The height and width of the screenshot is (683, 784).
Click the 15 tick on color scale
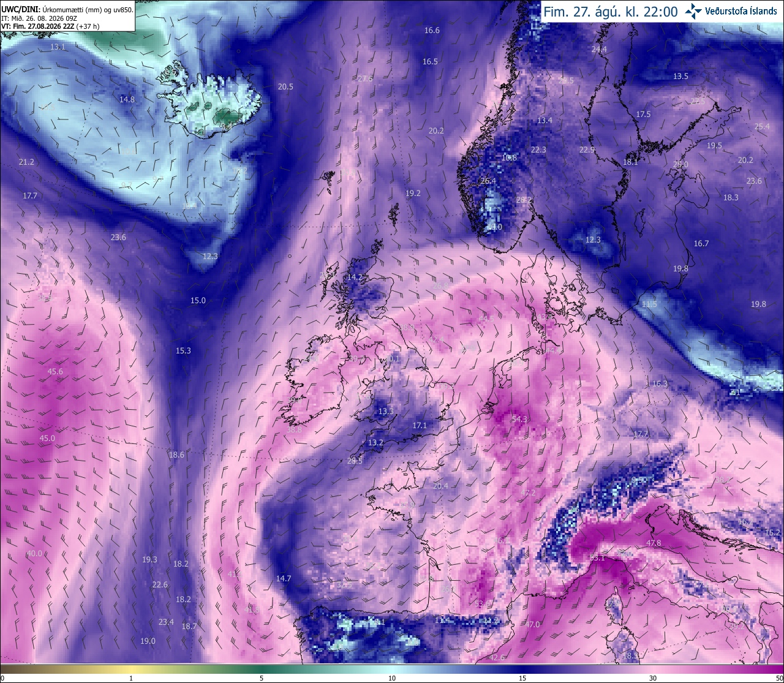(522, 678)
